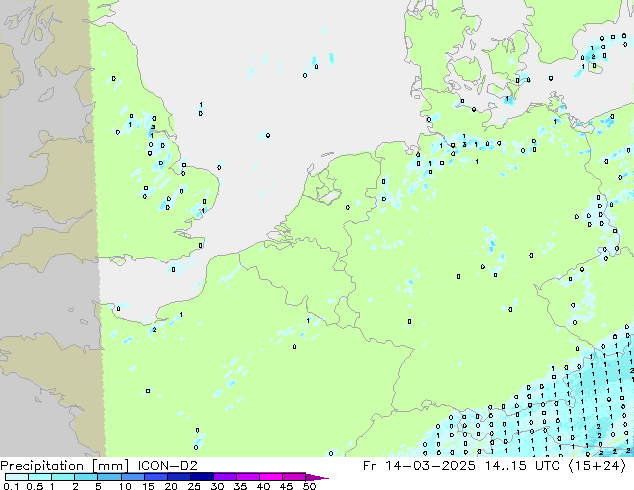Select legend swatch between 25 and 30

pyautogui.click(x=201, y=477)
